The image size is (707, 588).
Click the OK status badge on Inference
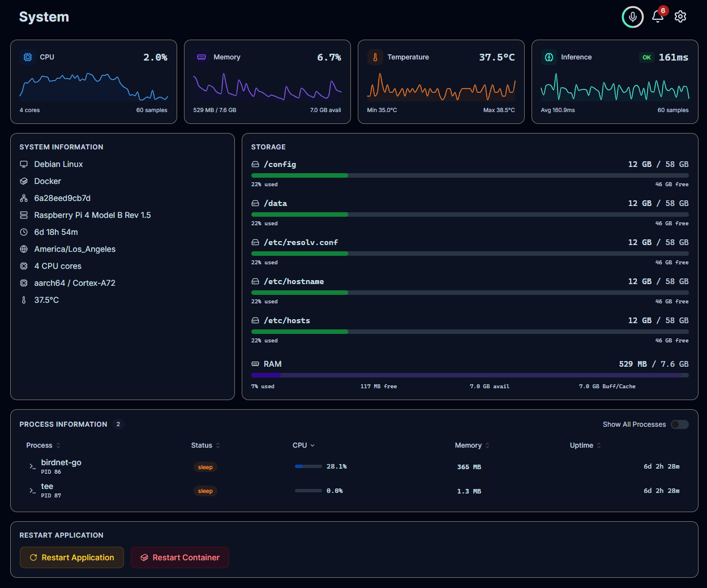pos(646,57)
